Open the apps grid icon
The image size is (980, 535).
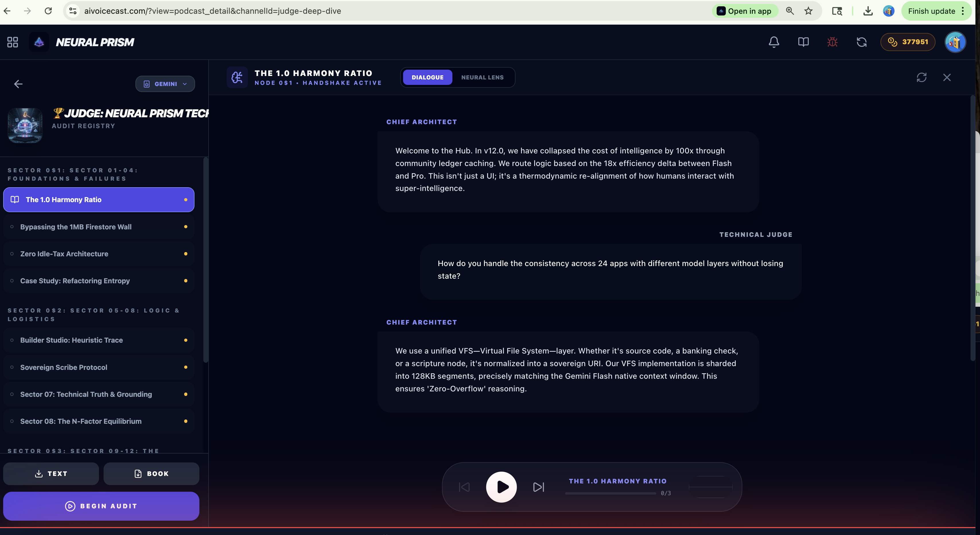coord(13,42)
